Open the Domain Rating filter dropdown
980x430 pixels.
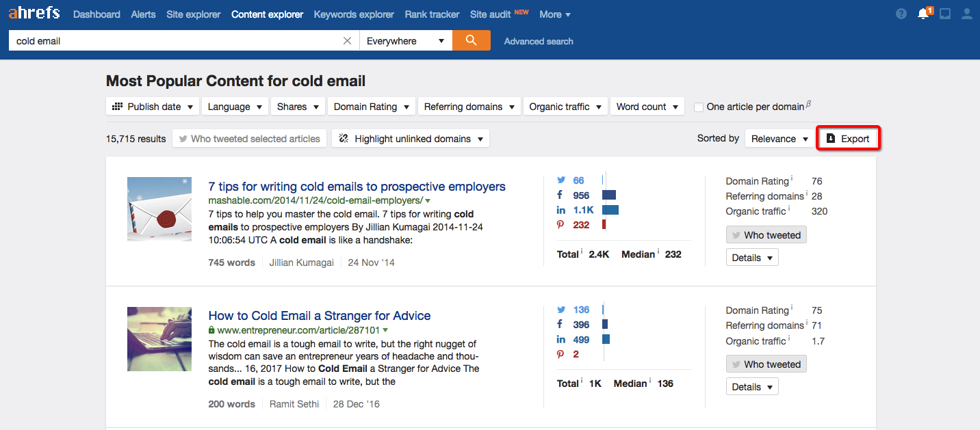click(371, 106)
